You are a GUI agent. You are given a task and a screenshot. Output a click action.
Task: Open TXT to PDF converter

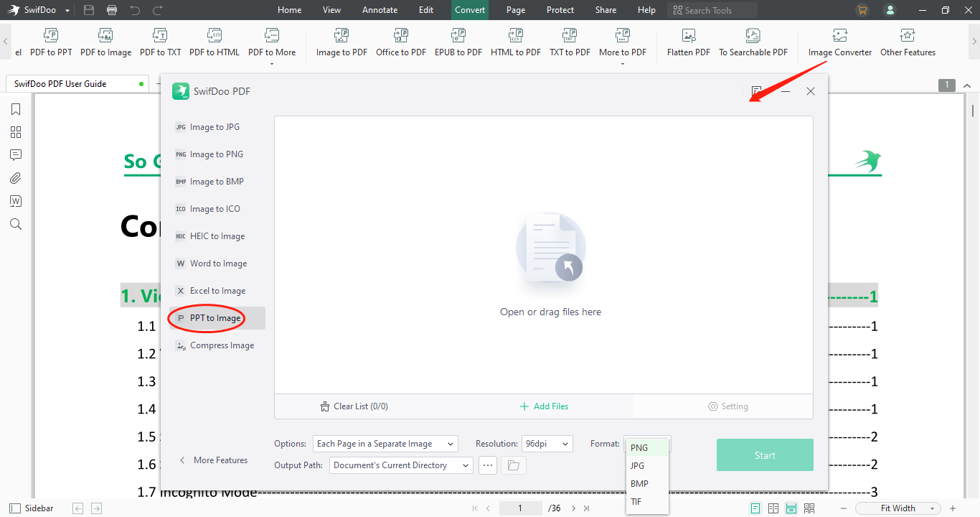click(x=570, y=42)
